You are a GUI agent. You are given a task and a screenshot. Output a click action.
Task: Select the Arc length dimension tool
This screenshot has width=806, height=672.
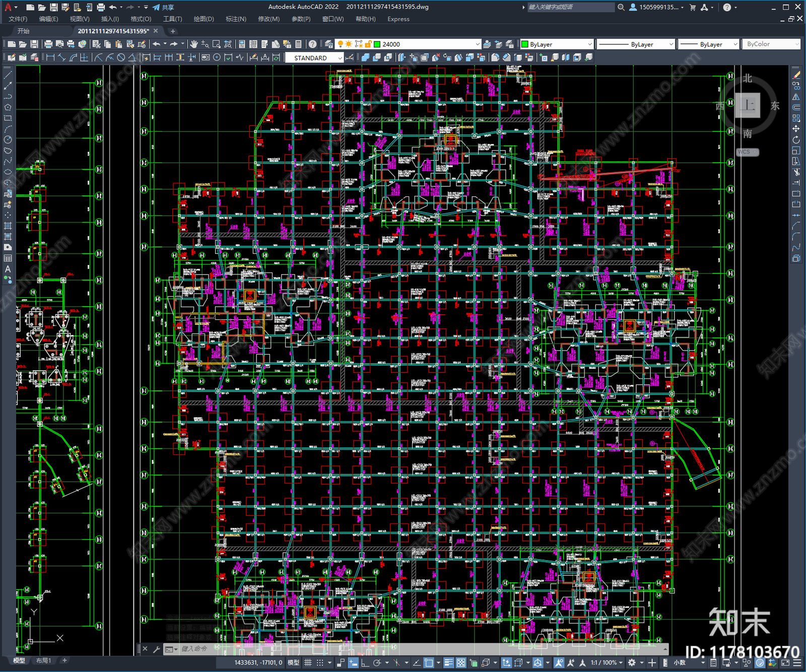73,57
